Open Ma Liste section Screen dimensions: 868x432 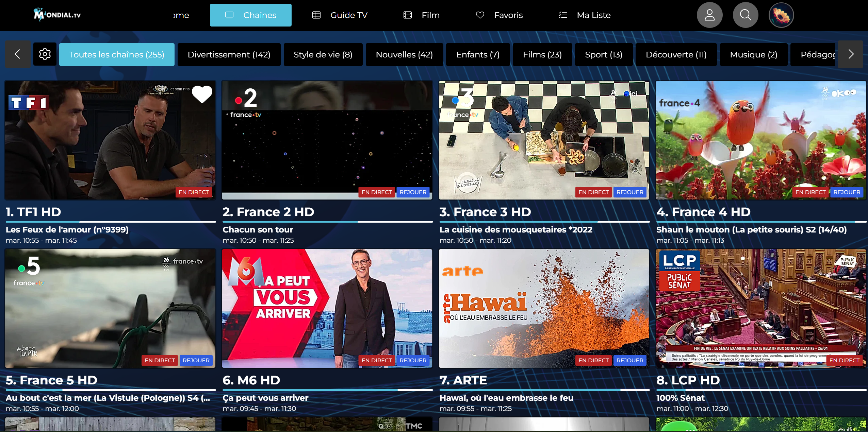tap(585, 15)
